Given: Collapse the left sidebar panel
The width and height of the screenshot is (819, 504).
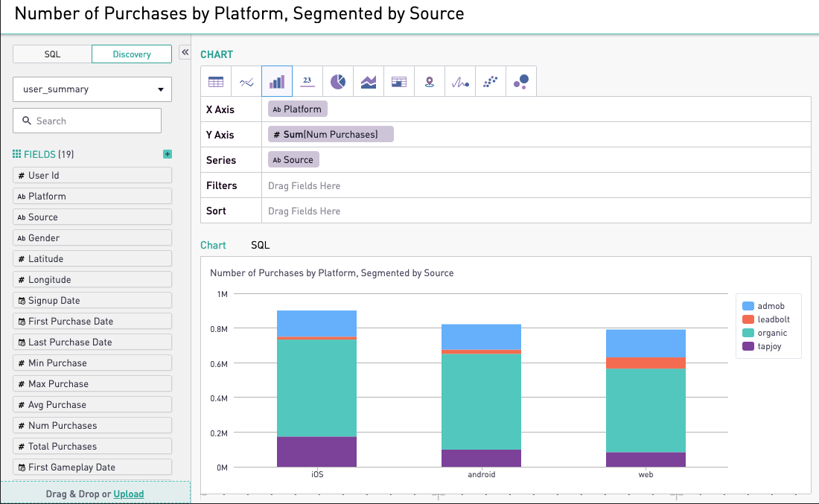Looking at the screenshot, I should click(x=185, y=53).
